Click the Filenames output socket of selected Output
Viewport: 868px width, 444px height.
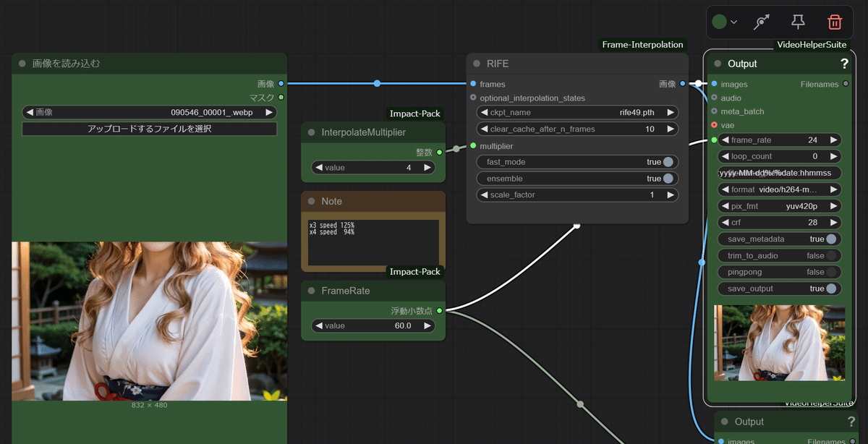(846, 84)
